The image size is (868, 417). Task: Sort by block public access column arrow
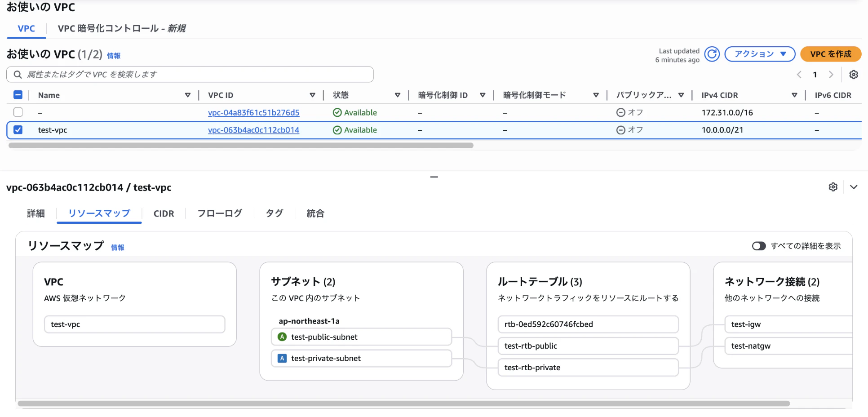point(681,95)
